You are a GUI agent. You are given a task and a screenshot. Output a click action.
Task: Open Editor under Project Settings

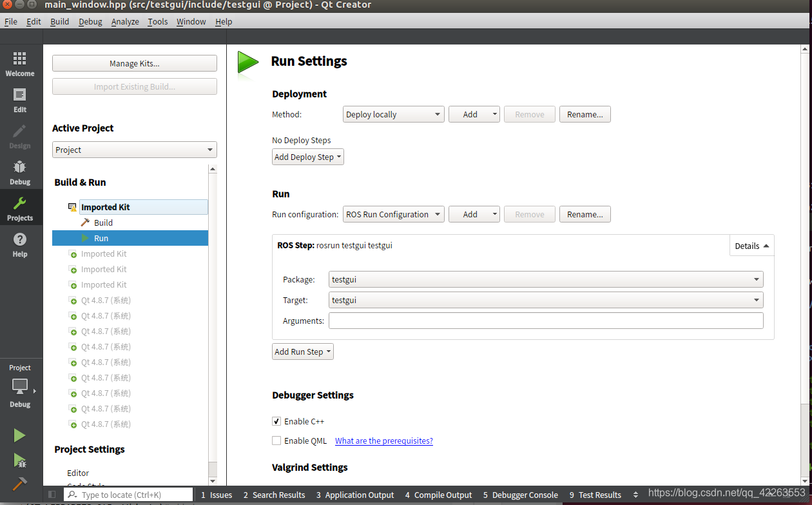coord(78,473)
